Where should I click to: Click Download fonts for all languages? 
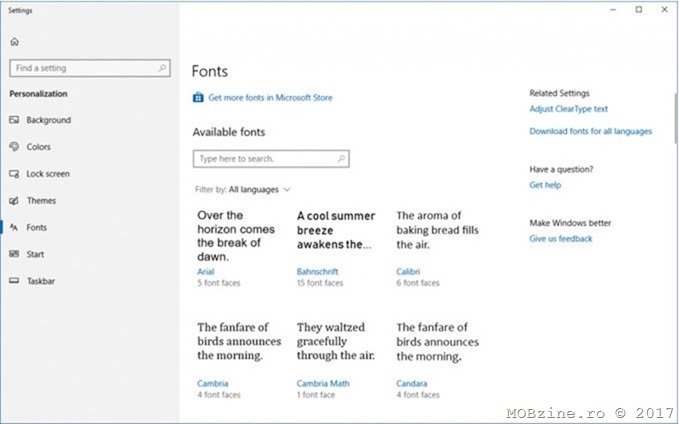(x=590, y=131)
